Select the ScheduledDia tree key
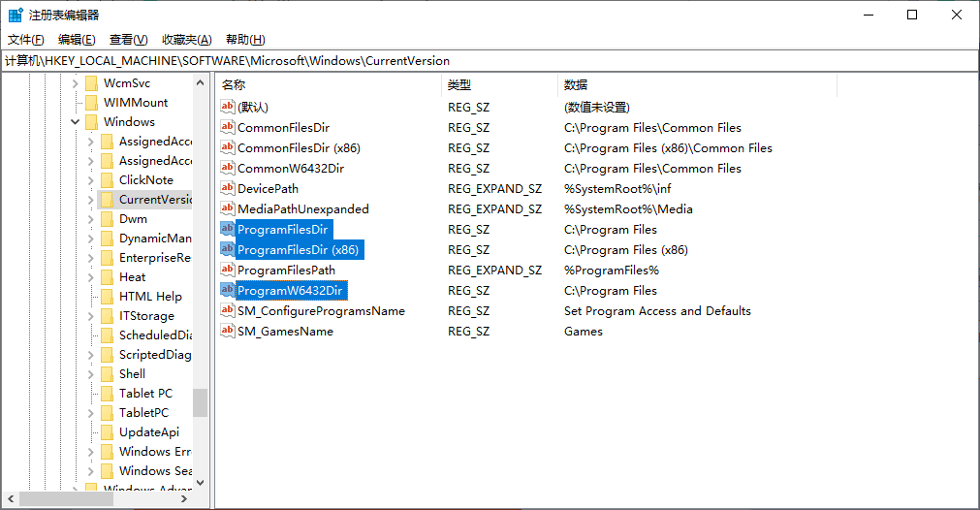The width and height of the screenshot is (980, 510). 154,335
